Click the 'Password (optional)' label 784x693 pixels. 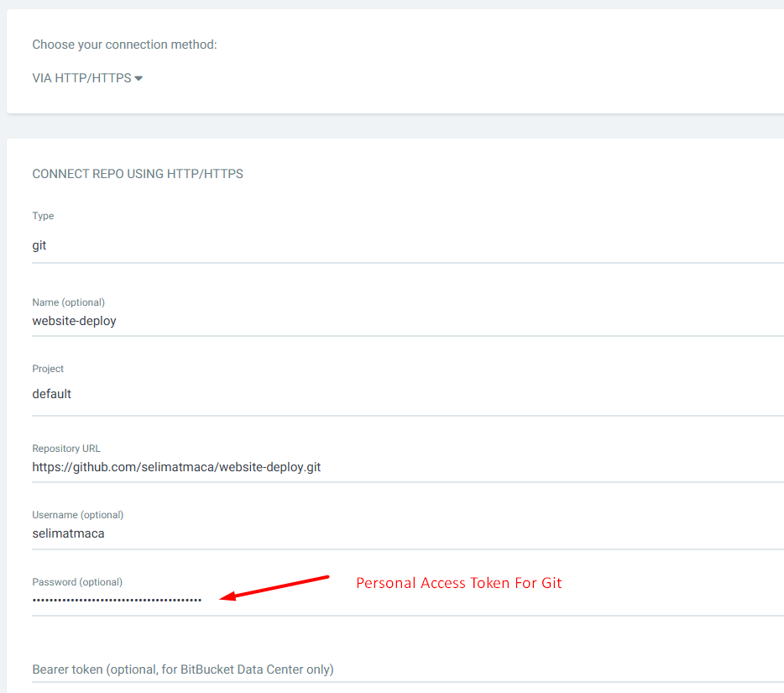click(x=77, y=582)
